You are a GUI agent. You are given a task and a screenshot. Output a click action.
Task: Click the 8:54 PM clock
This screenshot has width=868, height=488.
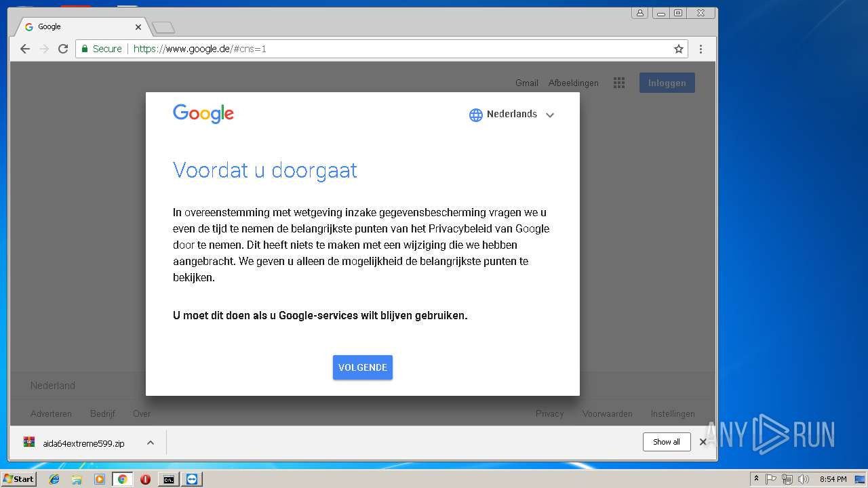[833, 479]
